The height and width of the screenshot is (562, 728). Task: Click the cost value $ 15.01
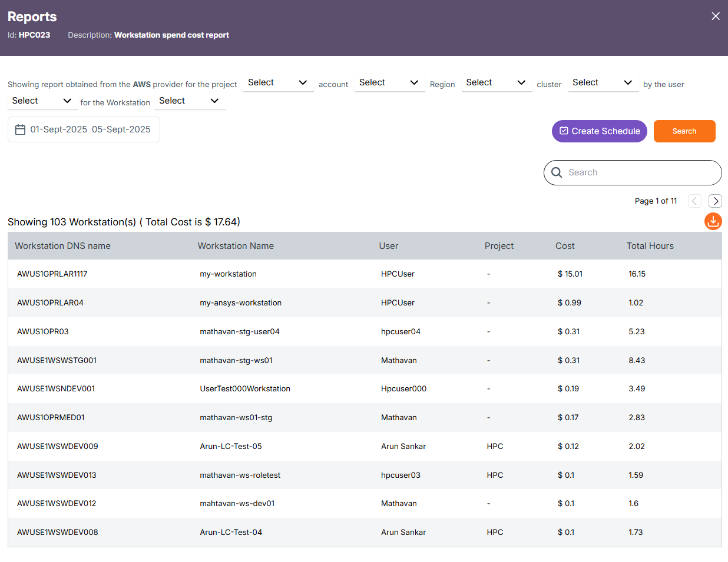coord(570,274)
